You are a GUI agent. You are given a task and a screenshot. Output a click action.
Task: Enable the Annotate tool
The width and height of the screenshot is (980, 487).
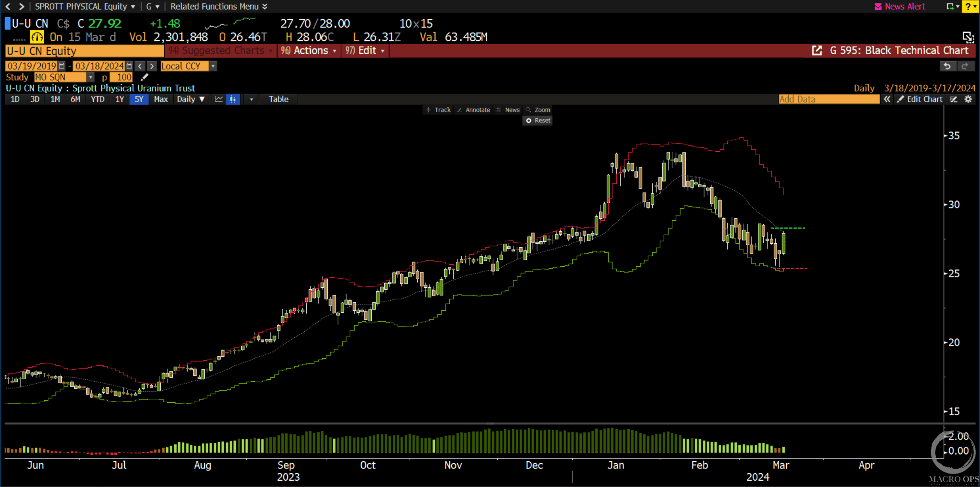[473, 110]
